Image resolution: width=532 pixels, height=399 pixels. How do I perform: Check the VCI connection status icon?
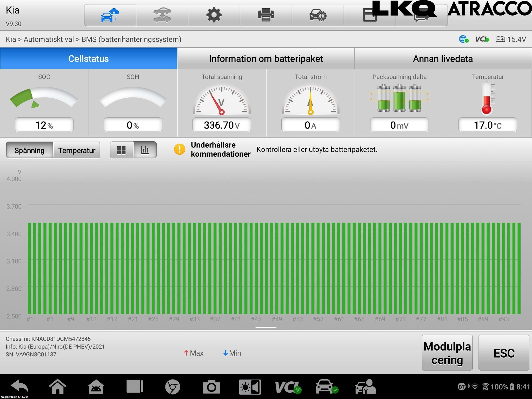coord(482,39)
